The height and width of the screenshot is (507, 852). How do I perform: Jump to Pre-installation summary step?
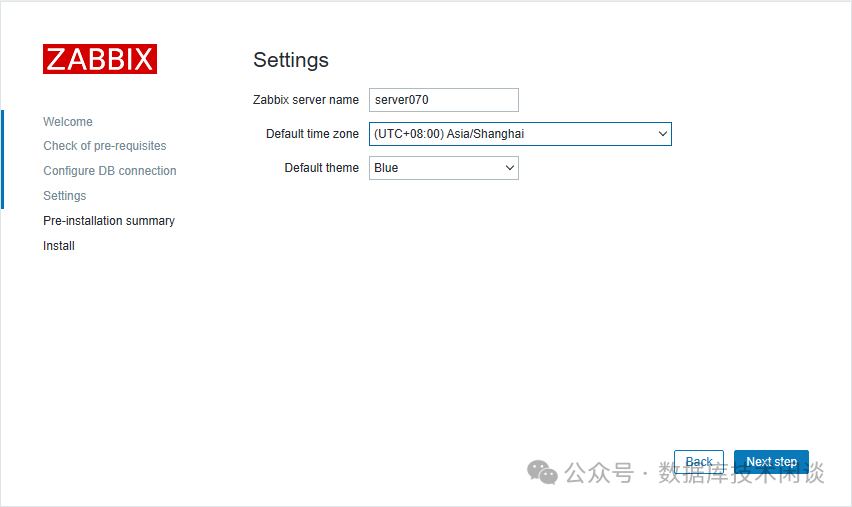point(109,221)
